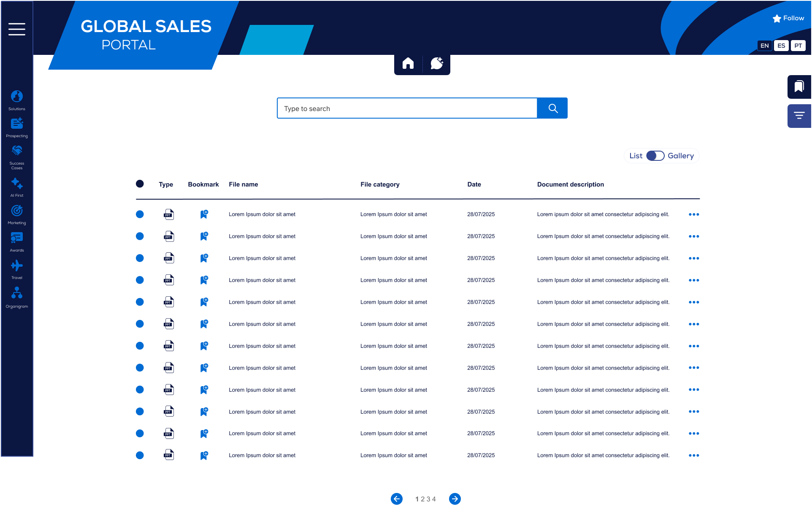Go to the home page icon
Image resolution: width=812 pixels, height=517 pixels.
408,63
